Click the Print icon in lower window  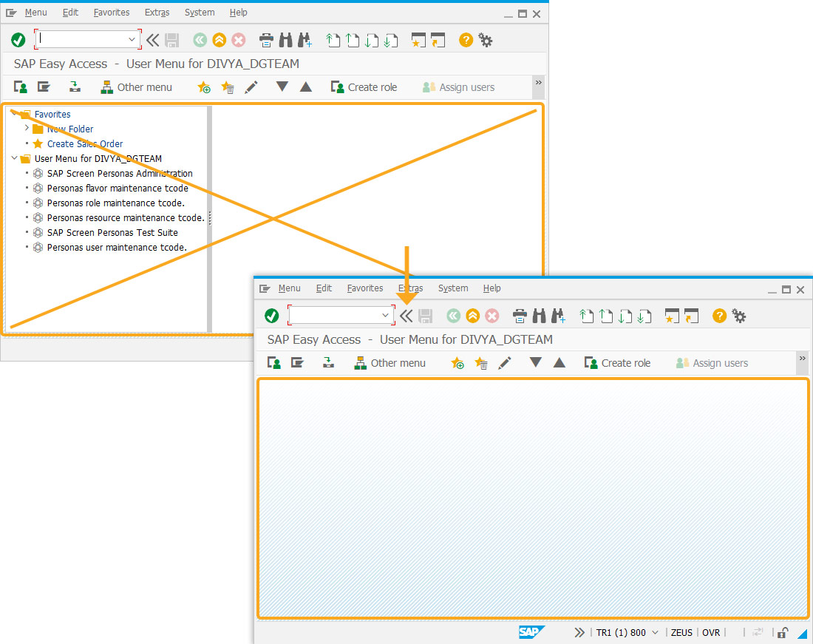coord(520,316)
